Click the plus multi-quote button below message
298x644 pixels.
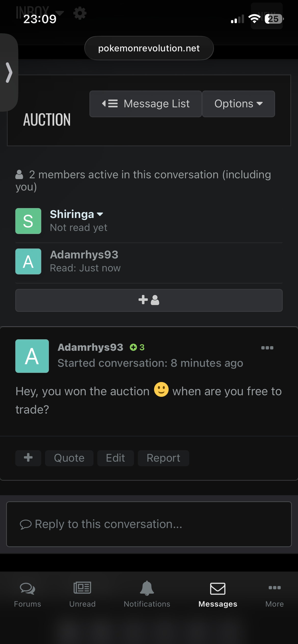tap(28, 458)
